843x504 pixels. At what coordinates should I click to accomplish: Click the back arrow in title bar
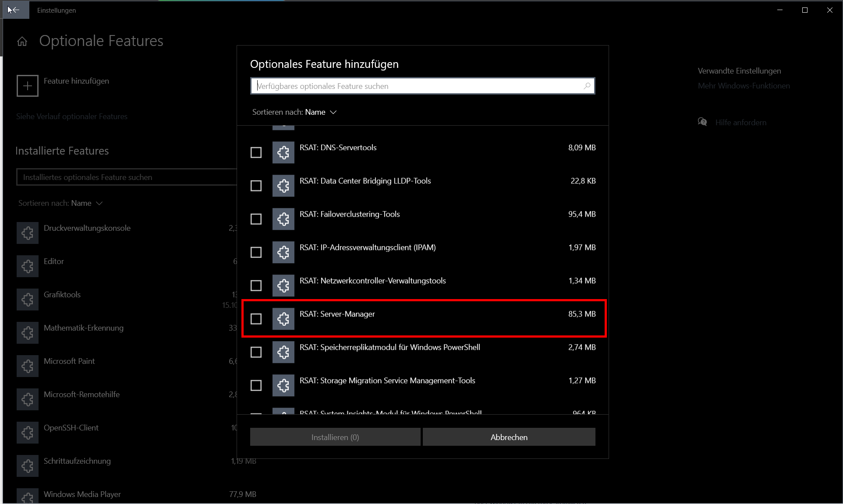(x=15, y=10)
